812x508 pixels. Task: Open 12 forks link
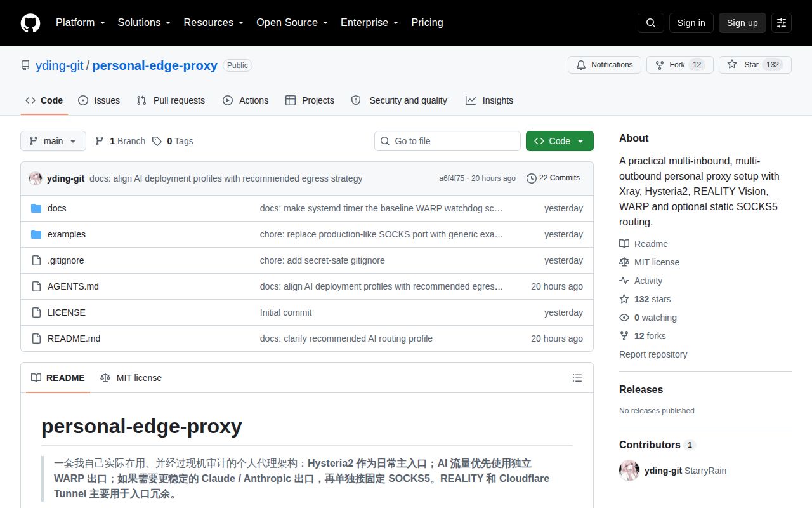click(643, 336)
